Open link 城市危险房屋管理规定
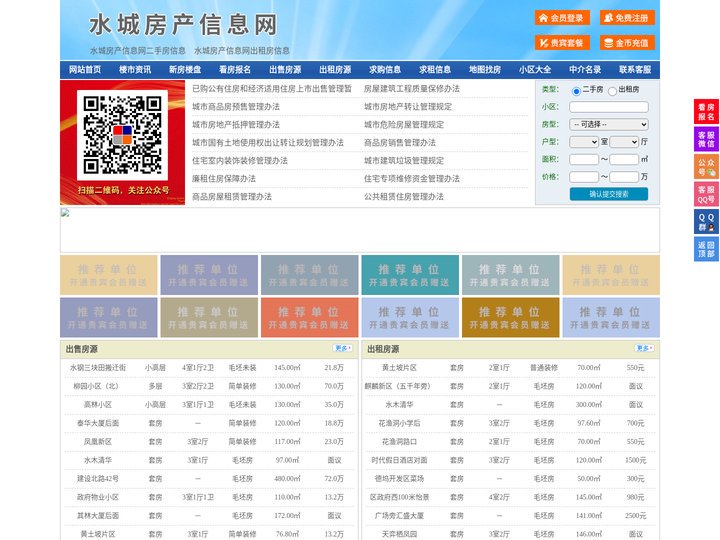 point(404,124)
